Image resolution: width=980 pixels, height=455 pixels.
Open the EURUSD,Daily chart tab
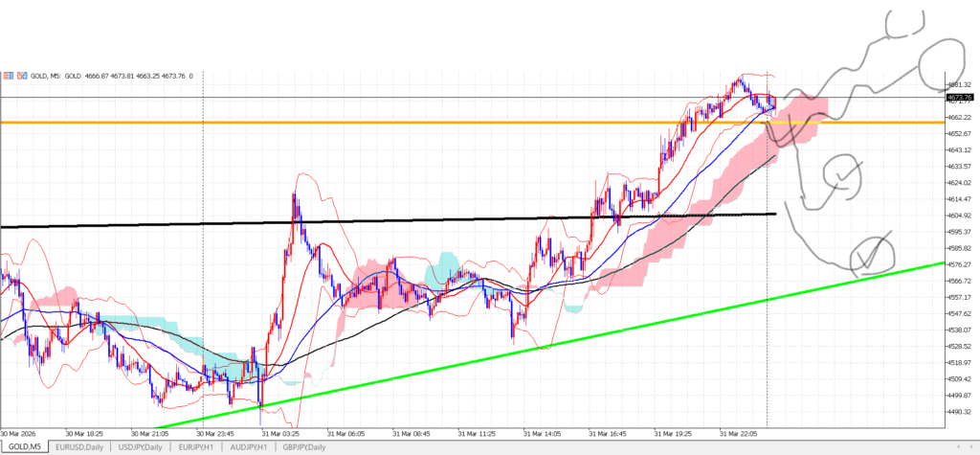point(81,446)
